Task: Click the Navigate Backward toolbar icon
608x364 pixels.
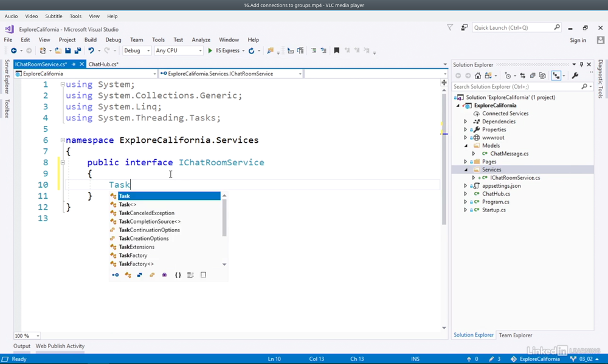Action: click(x=13, y=51)
